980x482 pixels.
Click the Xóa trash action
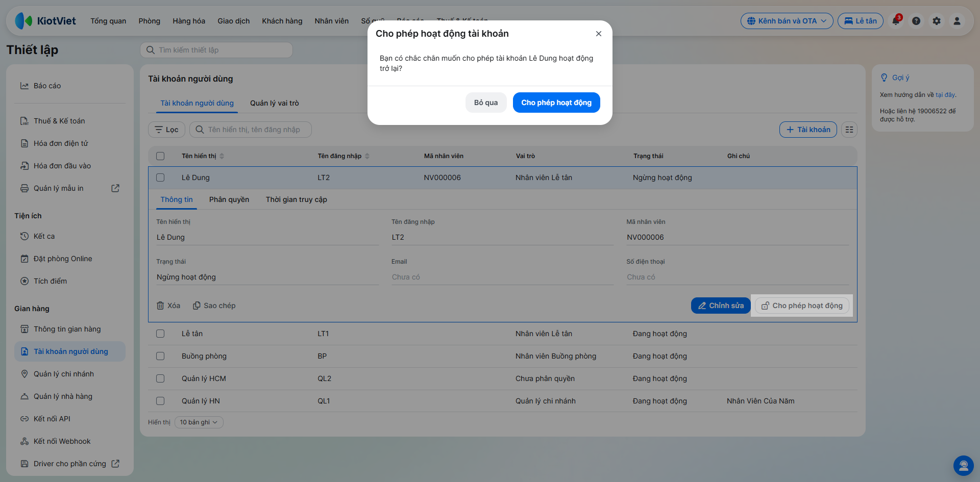point(168,306)
